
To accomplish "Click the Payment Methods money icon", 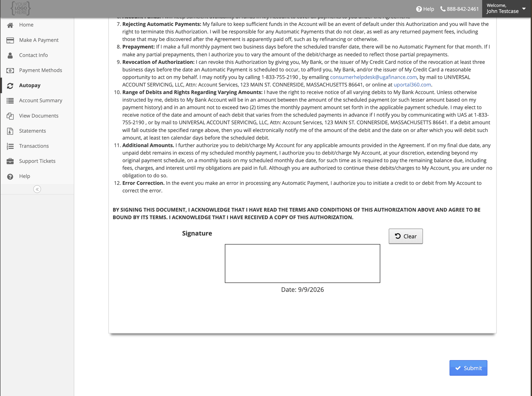I will (x=10, y=70).
